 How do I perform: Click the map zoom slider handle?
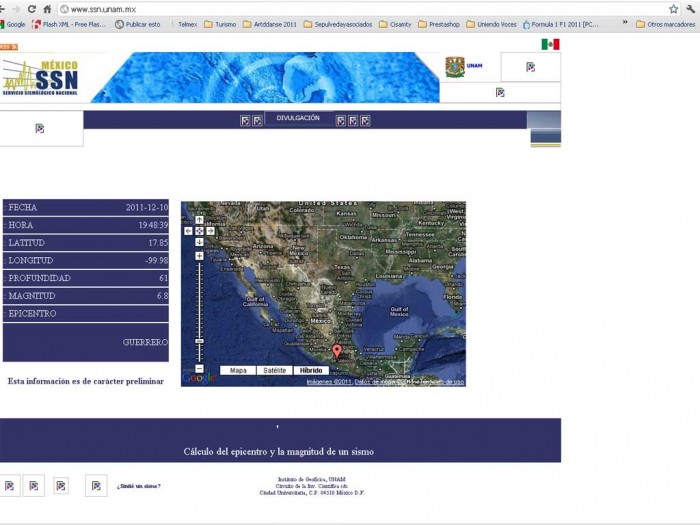199,341
